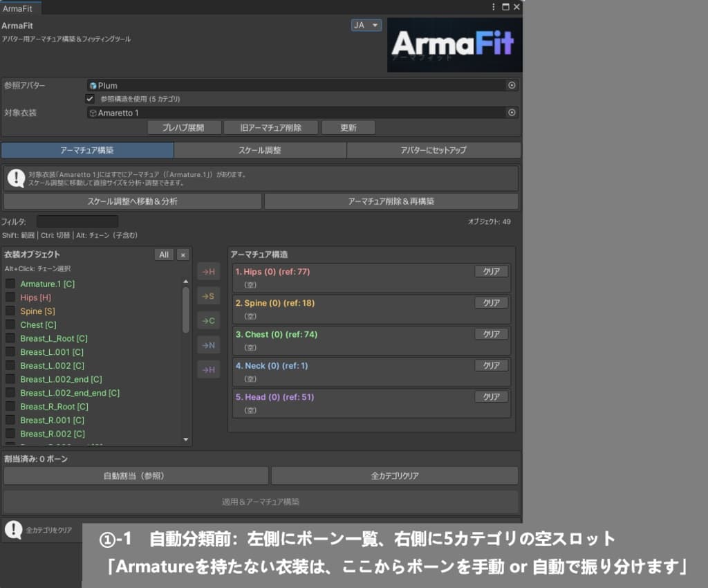Click the 旧アーマチュア削除 button
This screenshot has width=708, height=588.
pyautogui.click(x=271, y=128)
